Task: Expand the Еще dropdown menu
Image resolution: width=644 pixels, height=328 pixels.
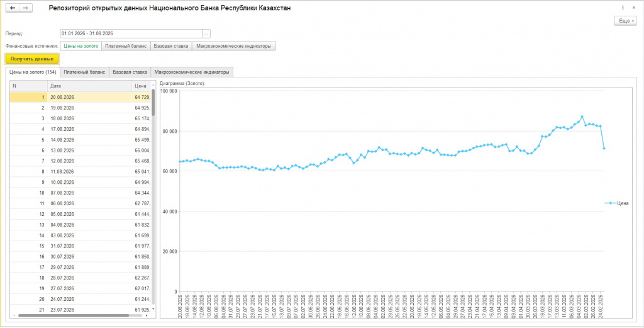Action: pyautogui.click(x=626, y=21)
